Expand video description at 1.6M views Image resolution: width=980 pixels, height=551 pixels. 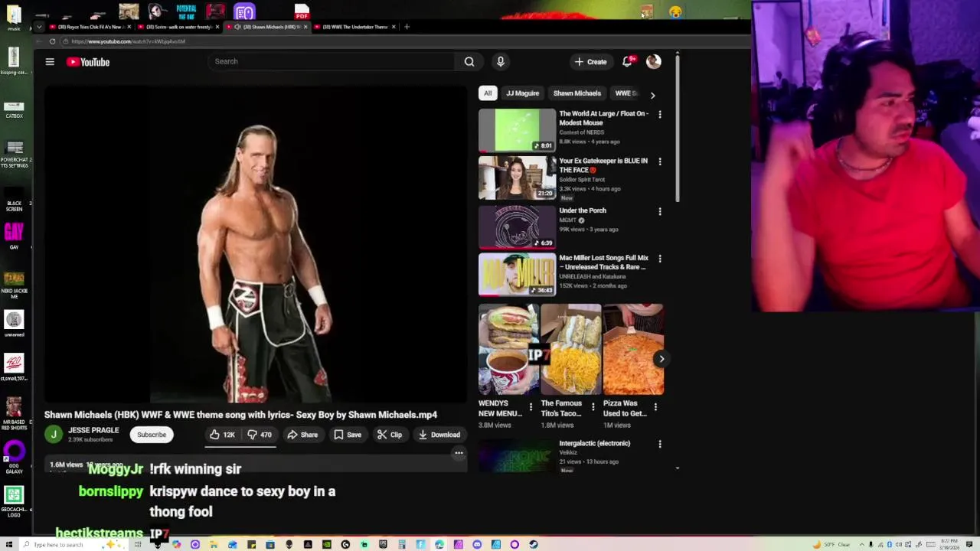255,465
